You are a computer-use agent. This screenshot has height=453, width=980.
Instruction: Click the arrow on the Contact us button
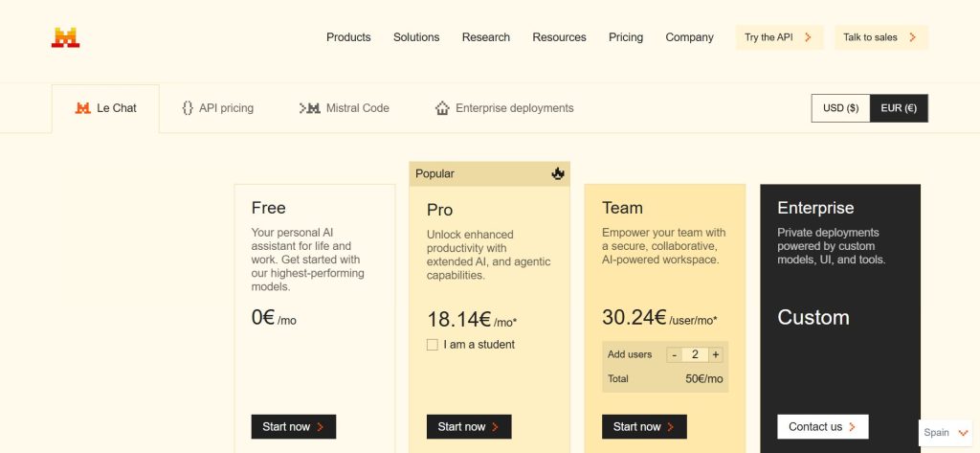[852, 427]
